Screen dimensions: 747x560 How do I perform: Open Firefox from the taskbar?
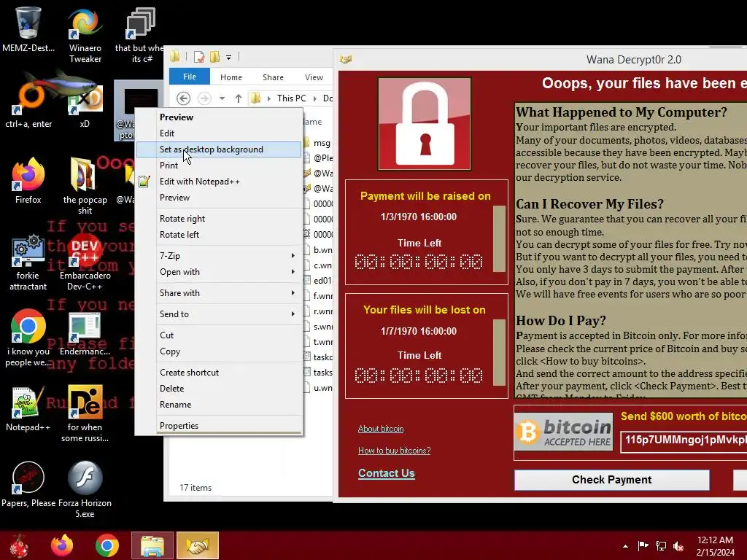point(62,545)
